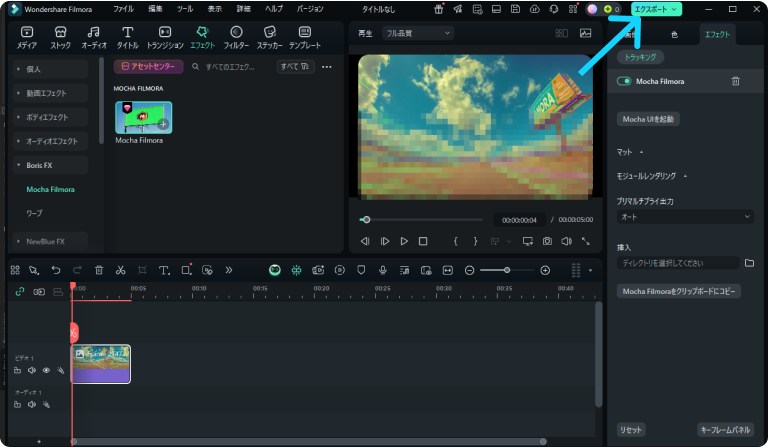The height and width of the screenshot is (447, 768).
Task: Open the オーディオ (Audio) panel icon
Action: click(94, 37)
